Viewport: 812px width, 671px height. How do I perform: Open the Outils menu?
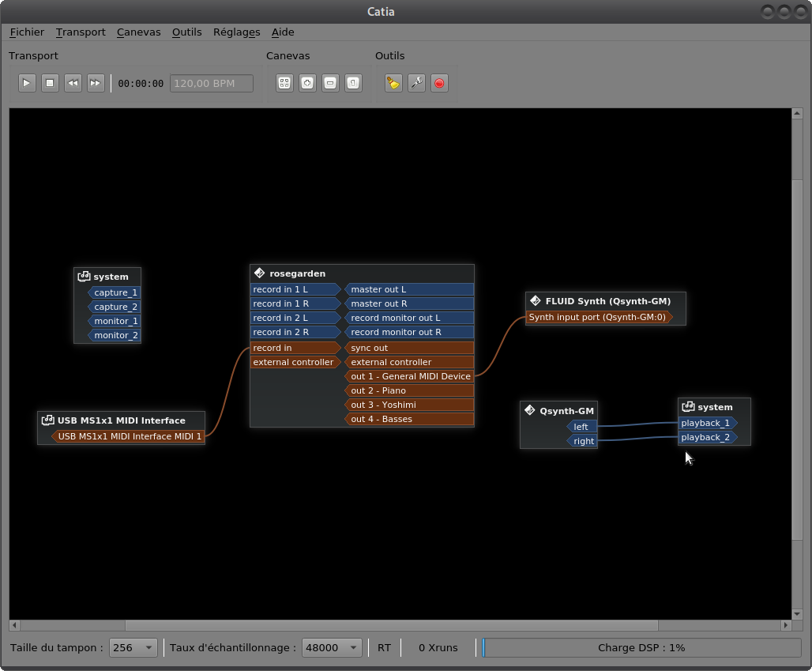(186, 32)
